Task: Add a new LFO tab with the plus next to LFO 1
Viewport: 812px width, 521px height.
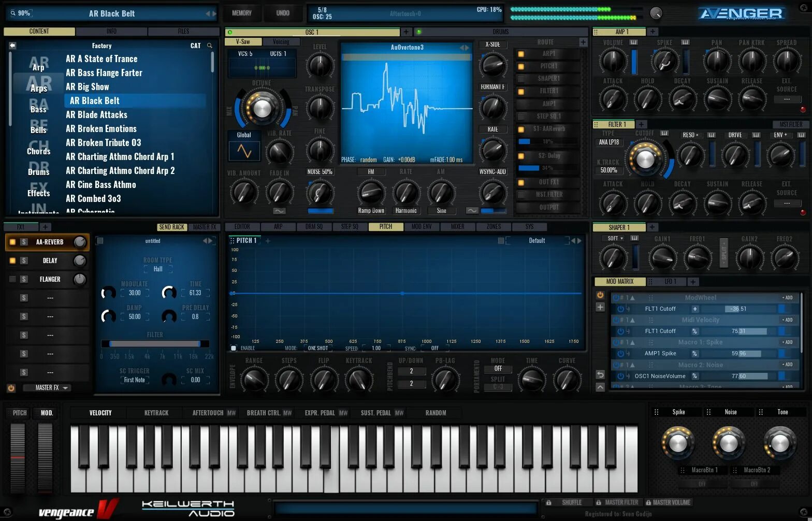Action: point(693,282)
